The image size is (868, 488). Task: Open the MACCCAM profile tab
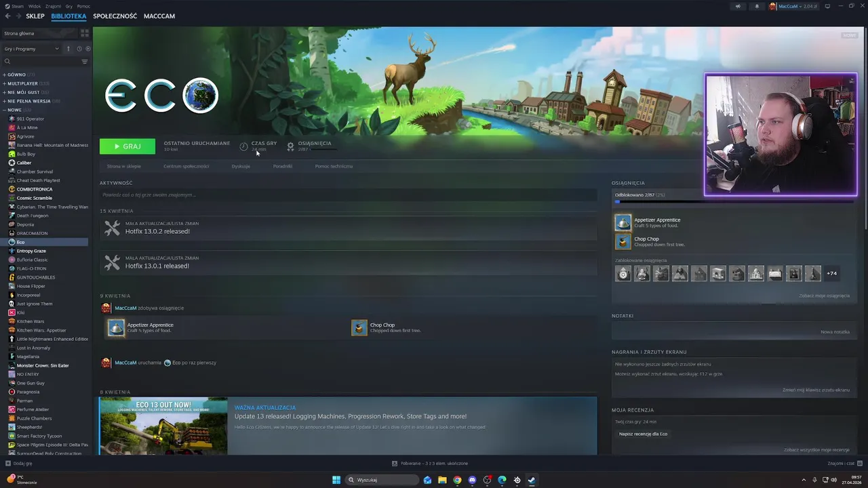159,16
